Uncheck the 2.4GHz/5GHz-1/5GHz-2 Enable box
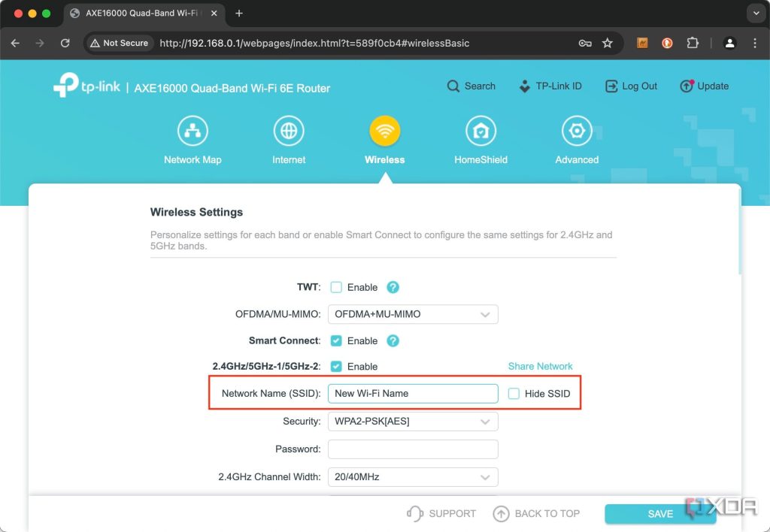This screenshot has width=770, height=532. [x=336, y=366]
